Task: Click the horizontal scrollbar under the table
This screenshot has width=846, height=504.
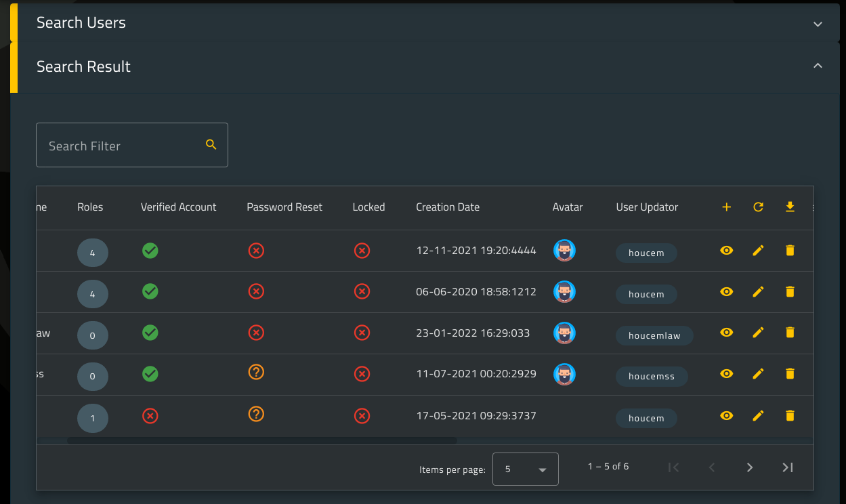Action: pyautogui.click(x=261, y=440)
